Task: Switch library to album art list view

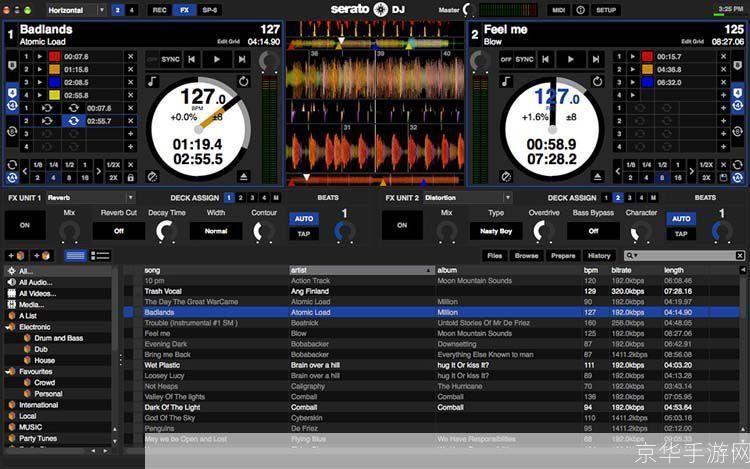Action: [100, 256]
